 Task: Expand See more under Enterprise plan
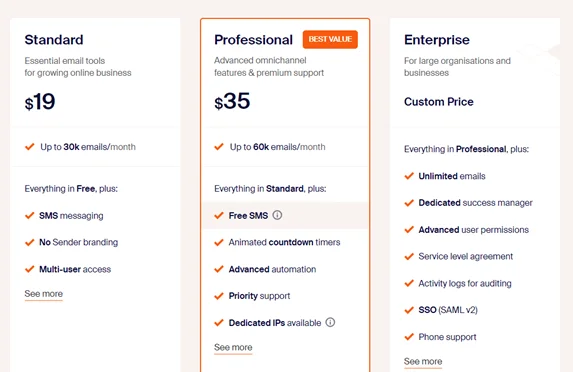[x=423, y=361]
